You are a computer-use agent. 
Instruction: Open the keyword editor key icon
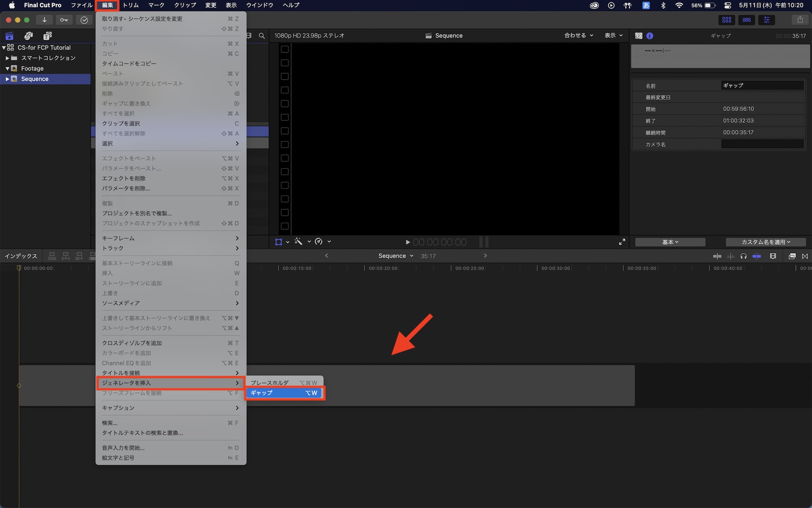pyautogui.click(x=64, y=20)
